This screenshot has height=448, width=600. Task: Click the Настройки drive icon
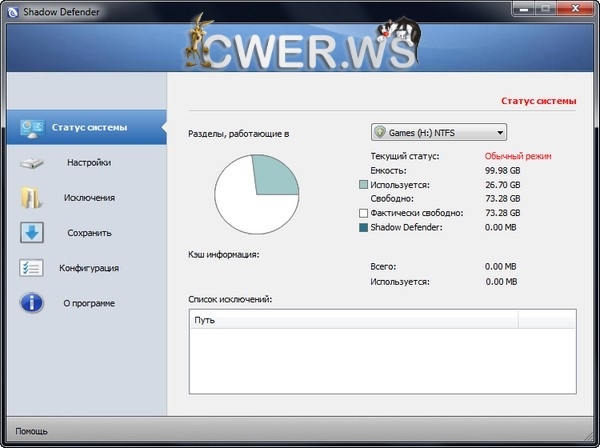point(31,162)
